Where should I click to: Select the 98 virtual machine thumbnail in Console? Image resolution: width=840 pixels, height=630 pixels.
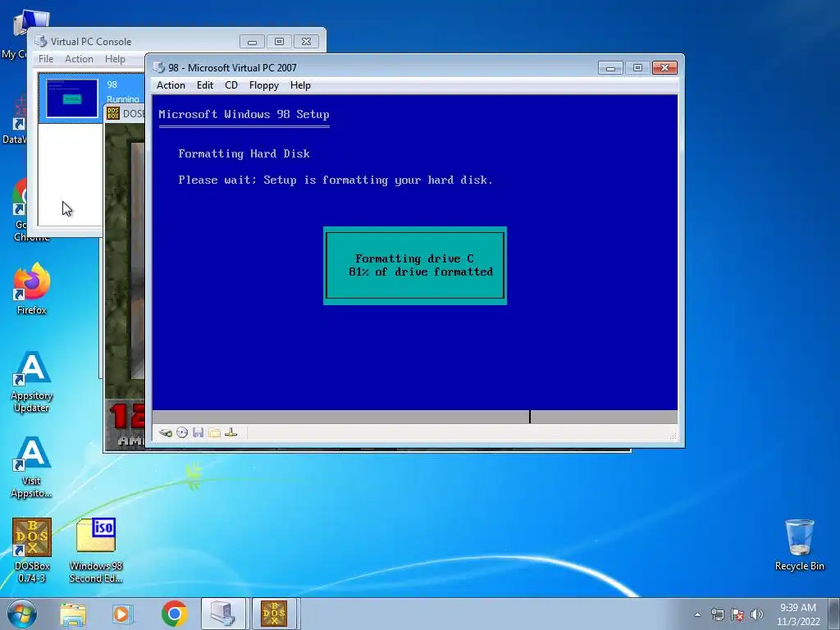(72, 98)
